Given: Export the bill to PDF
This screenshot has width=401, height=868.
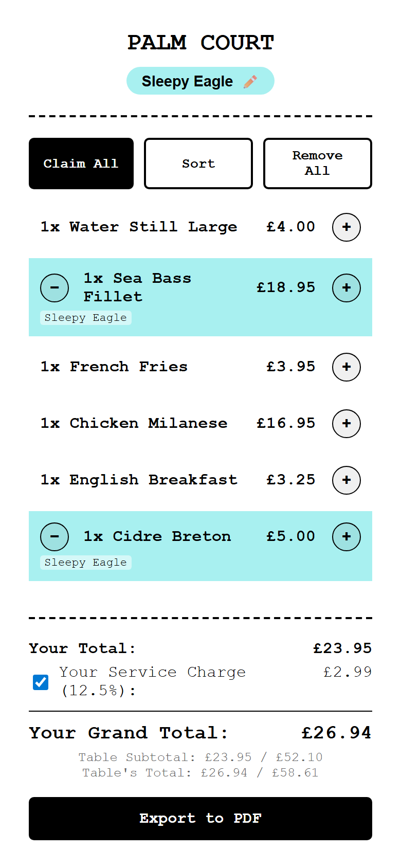Looking at the screenshot, I should click(200, 819).
